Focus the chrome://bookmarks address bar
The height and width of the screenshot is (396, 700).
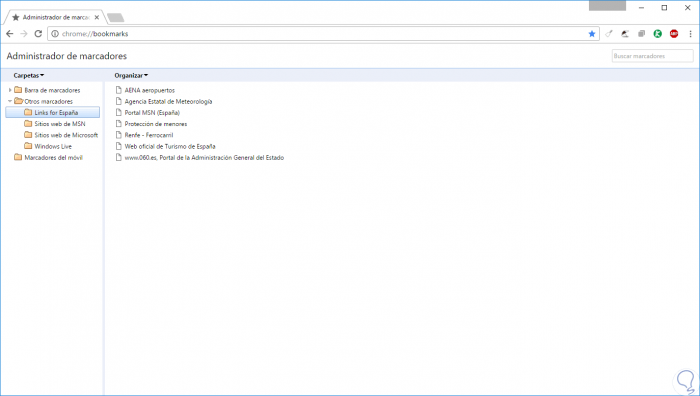pos(324,34)
